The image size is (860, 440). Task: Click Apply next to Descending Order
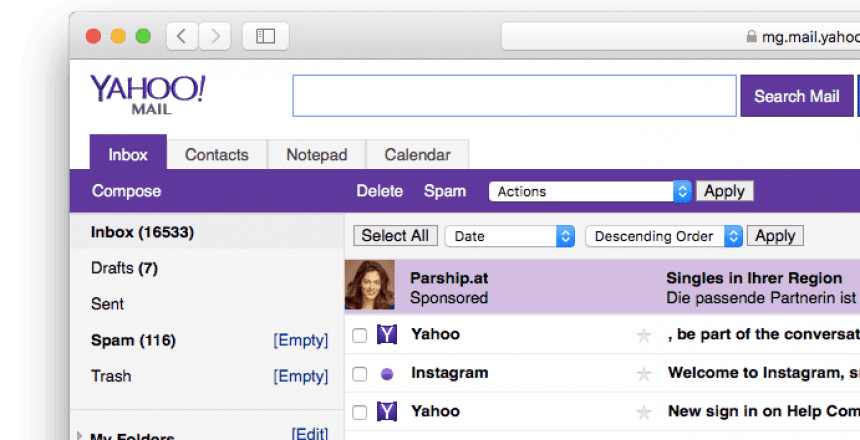coord(775,236)
